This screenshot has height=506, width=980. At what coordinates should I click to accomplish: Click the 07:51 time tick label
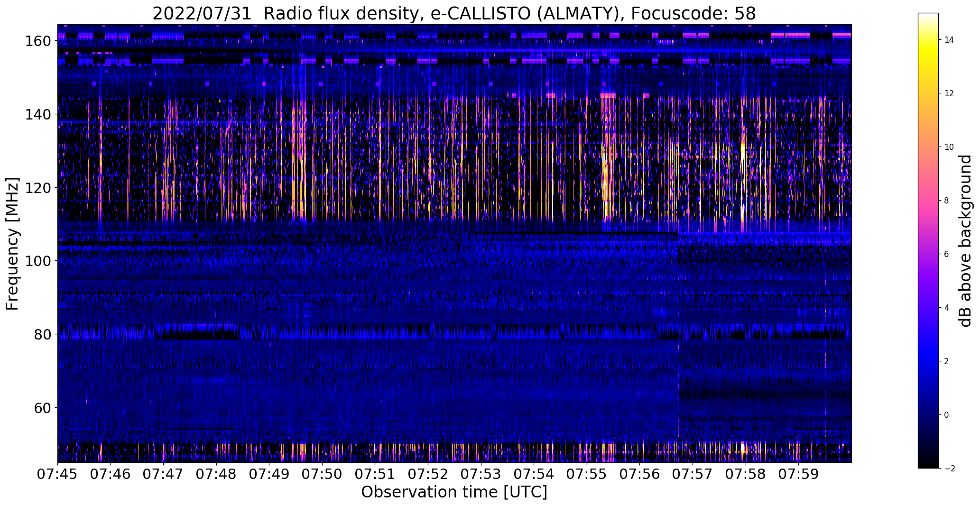(x=375, y=475)
